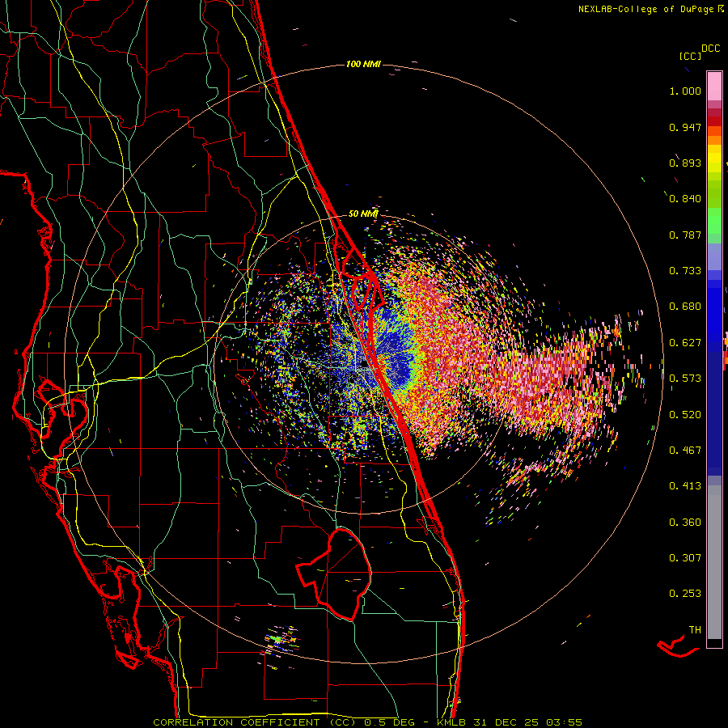Image resolution: width=728 pixels, height=728 pixels.
Task: Select the 0.680 scale value
Action: (x=685, y=306)
